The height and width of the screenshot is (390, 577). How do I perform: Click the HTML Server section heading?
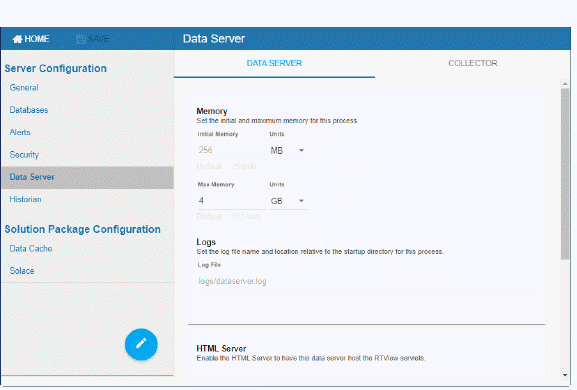pos(221,348)
